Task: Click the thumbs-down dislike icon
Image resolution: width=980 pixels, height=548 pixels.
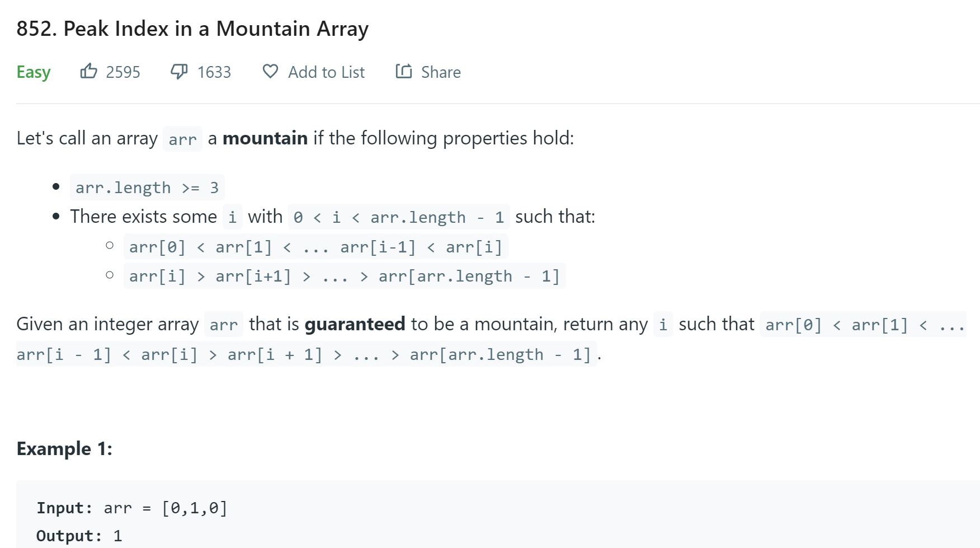Action: point(179,72)
